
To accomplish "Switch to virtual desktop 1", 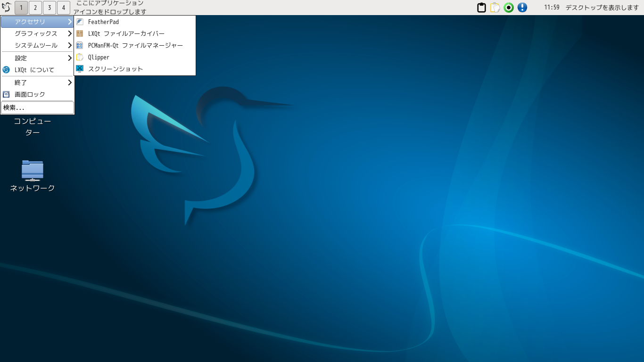I will click(21, 8).
